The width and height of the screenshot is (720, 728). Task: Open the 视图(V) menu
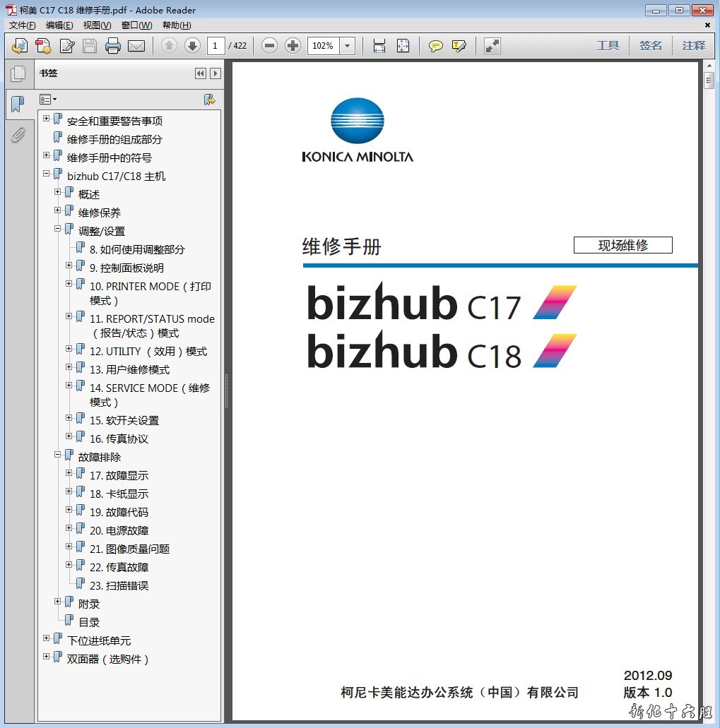[x=97, y=25]
